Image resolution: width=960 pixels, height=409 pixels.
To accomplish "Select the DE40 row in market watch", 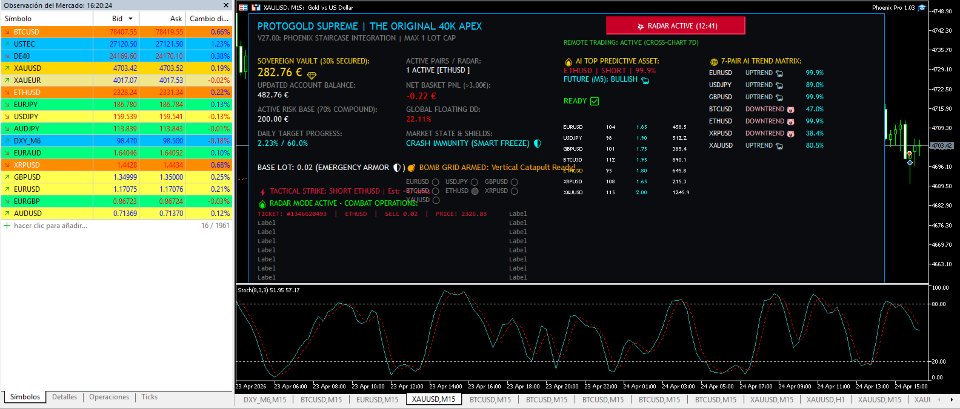I will (x=116, y=56).
